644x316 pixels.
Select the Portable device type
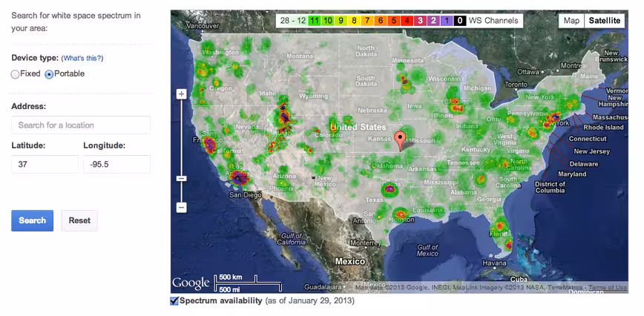coord(49,74)
